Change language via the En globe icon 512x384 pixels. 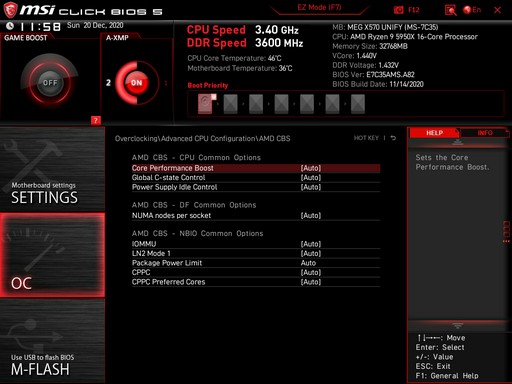click(x=472, y=10)
